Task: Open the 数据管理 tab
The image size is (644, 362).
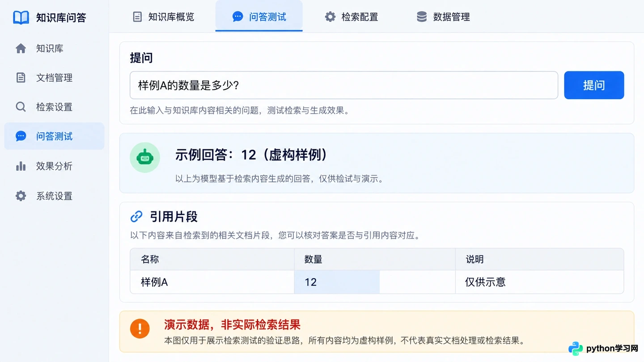Action: click(x=443, y=17)
